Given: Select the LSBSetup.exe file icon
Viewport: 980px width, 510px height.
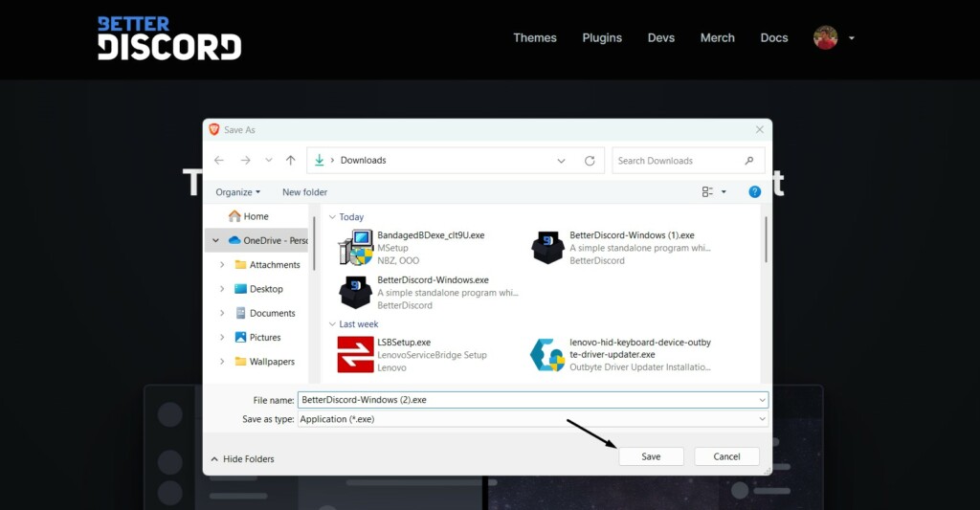Looking at the screenshot, I should click(x=355, y=354).
